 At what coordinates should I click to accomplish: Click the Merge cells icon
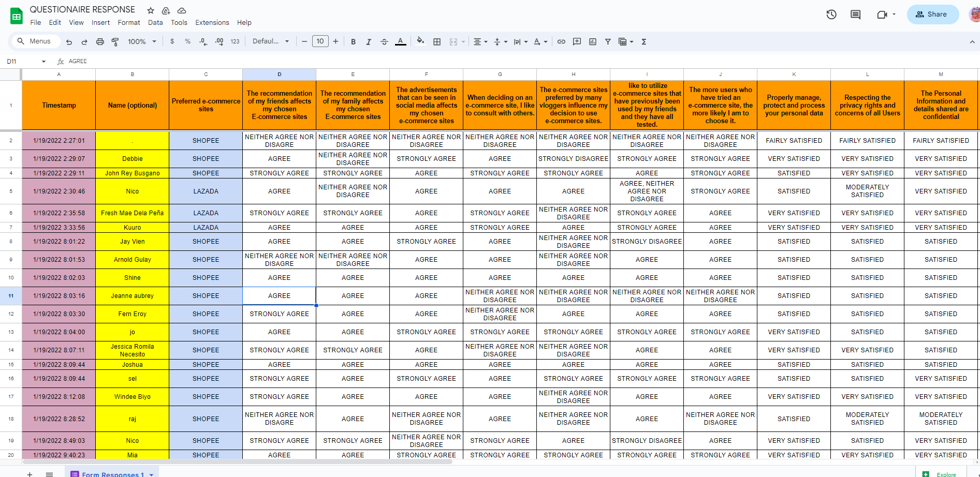454,42
